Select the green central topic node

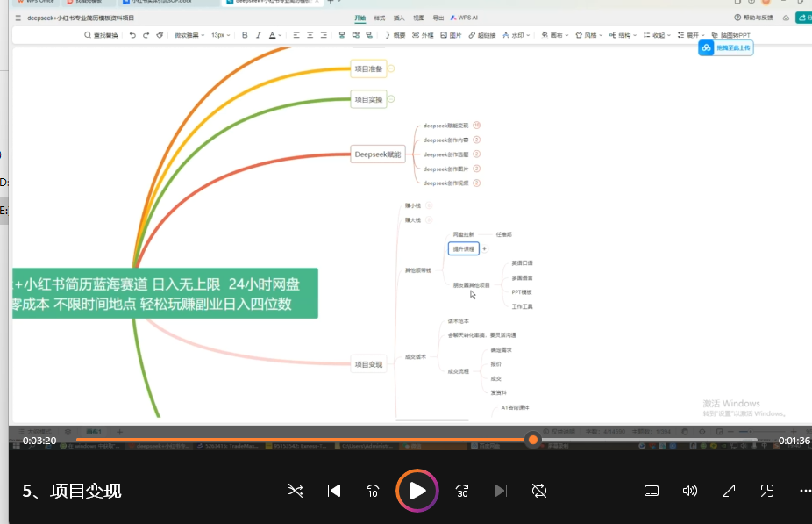[x=165, y=293]
